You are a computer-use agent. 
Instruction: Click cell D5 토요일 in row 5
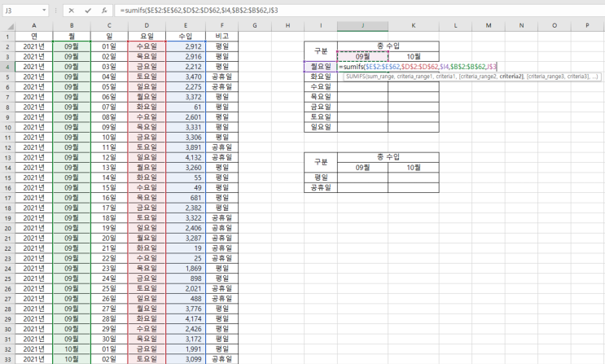[x=147, y=77]
